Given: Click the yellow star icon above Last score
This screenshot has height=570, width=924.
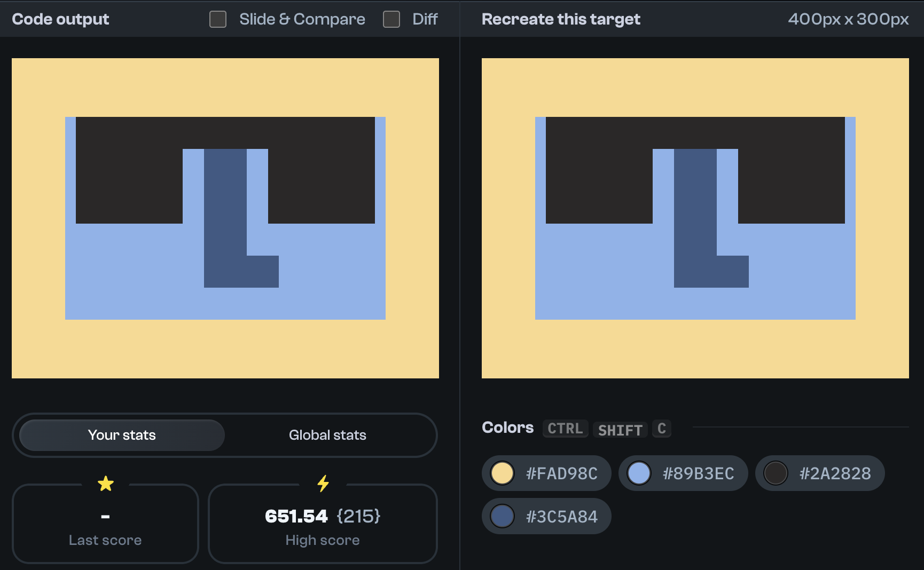Looking at the screenshot, I should click(105, 484).
